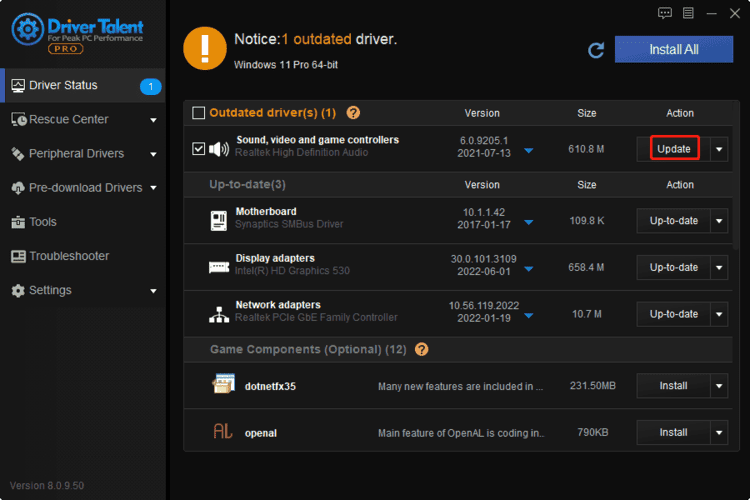Click the Pre-download Drivers cloud icon
This screenshot has width=750, height=500.
18,188
